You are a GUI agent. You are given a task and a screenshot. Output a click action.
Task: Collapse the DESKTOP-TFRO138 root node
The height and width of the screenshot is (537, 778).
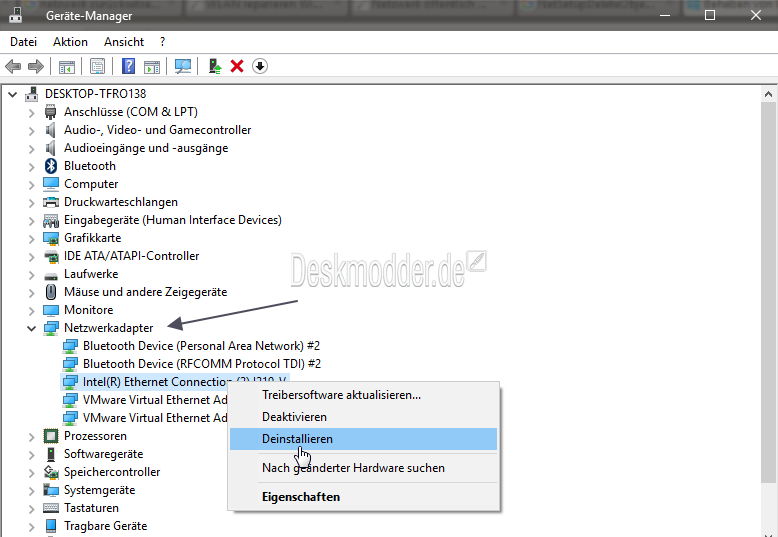(x=12, y=94)
